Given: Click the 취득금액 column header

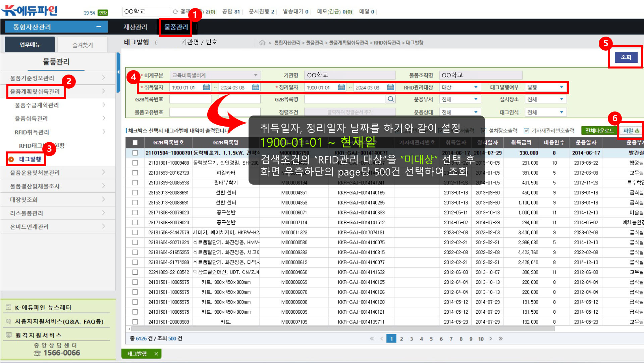Looking at the screenshot, I should [521, 142].
